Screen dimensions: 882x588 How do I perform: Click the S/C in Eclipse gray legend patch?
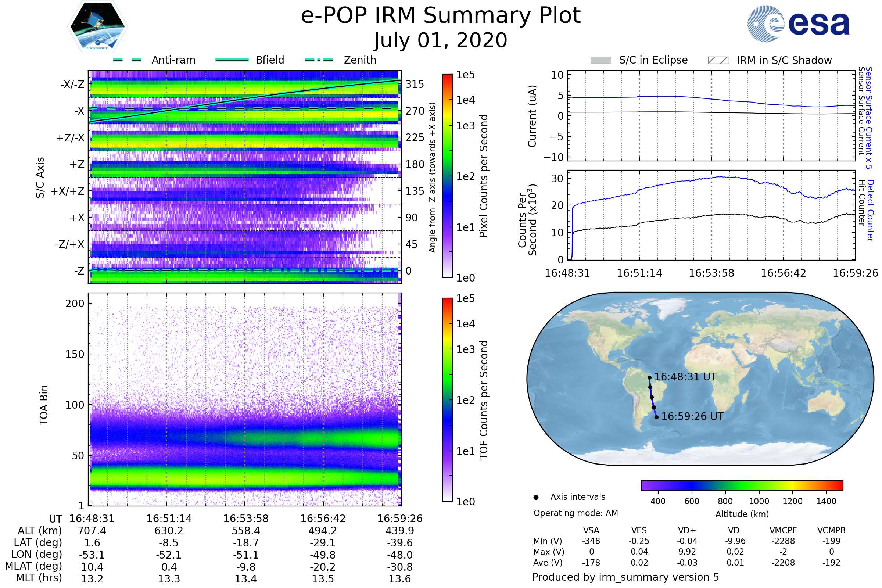(x=601, y=60)
